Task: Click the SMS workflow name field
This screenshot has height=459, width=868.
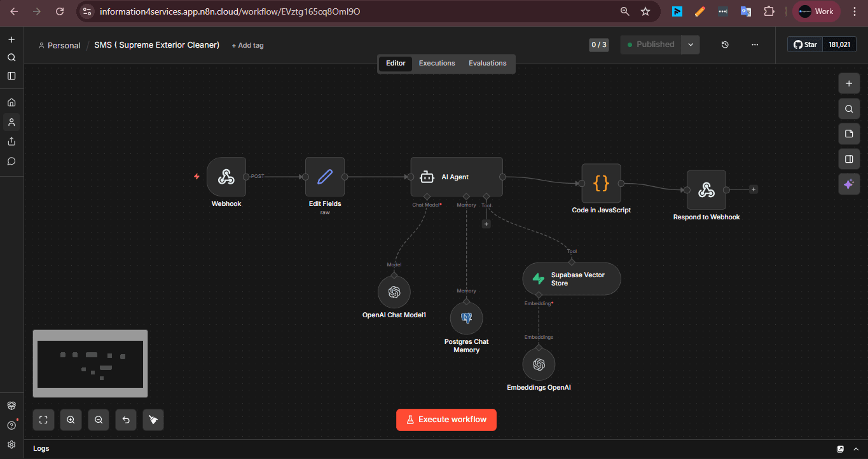Action: point(156,45)
